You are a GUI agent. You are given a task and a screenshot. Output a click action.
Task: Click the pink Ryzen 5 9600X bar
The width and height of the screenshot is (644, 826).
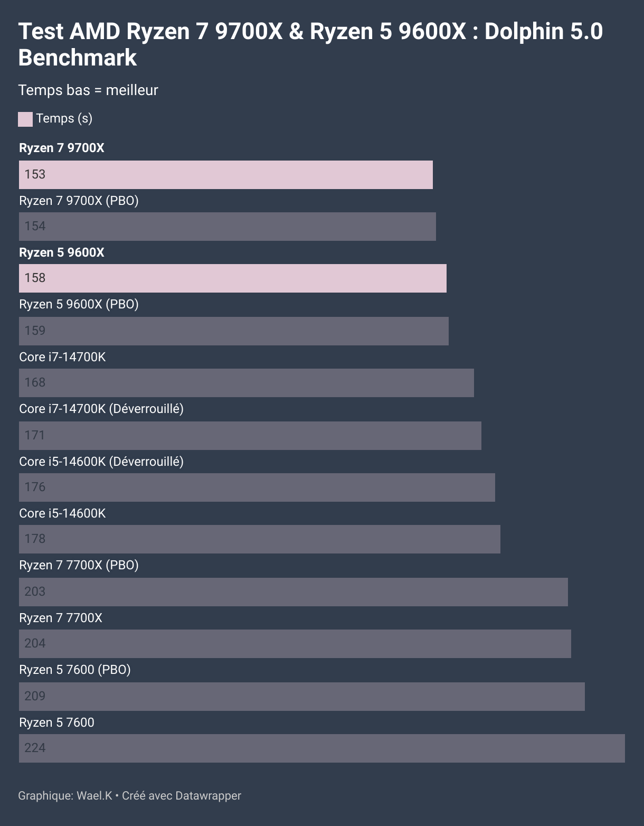coord(233,278)
